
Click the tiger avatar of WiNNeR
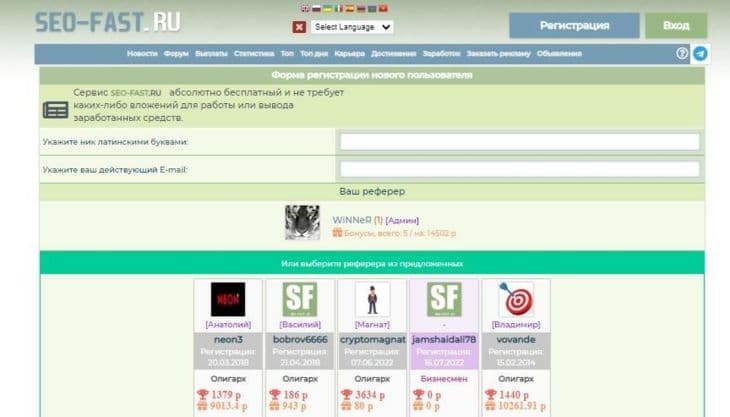coord(303,222)
